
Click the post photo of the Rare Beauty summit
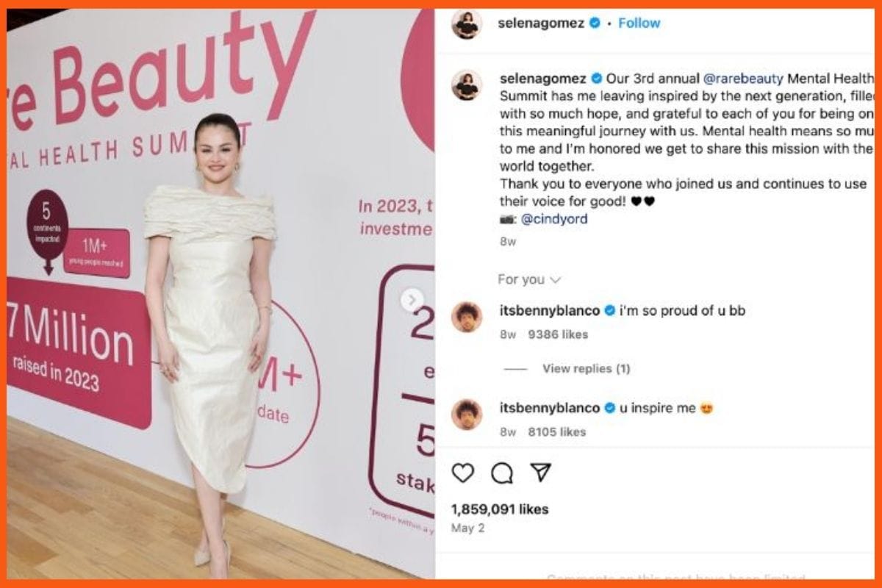click(x=220, y=294)
